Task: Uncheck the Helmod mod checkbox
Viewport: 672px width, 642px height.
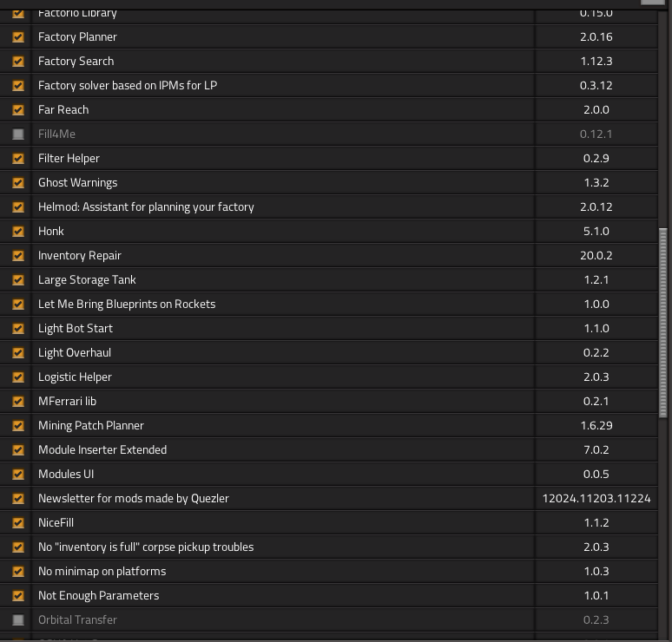Action: 18,206
